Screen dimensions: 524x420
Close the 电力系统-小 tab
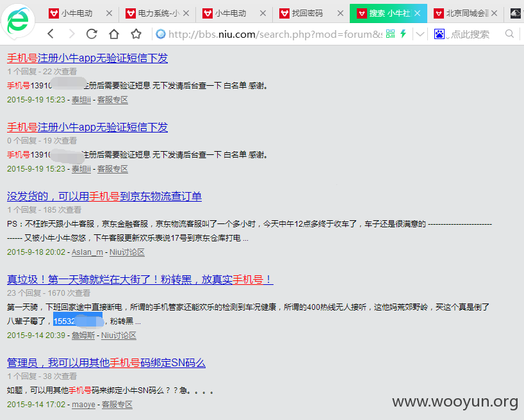click(x=186, y=13)
